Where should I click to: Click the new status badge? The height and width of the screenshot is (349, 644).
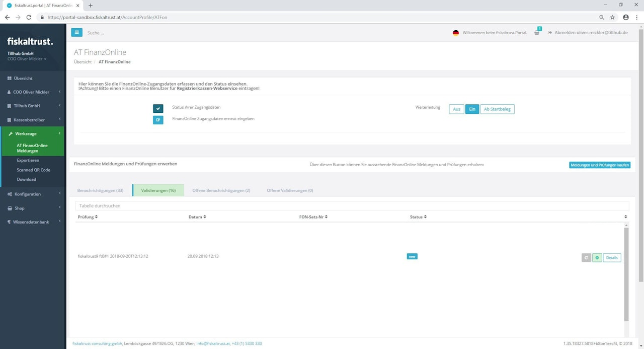(x=412, y=256)
